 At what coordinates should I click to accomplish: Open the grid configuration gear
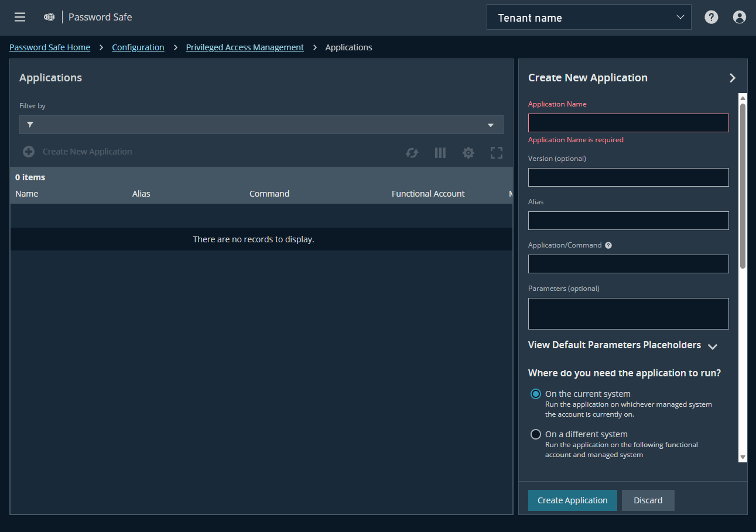(468, 152)
